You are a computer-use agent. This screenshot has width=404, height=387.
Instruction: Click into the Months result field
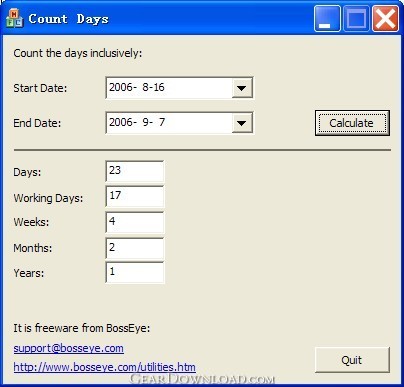[x=135, y=248]
